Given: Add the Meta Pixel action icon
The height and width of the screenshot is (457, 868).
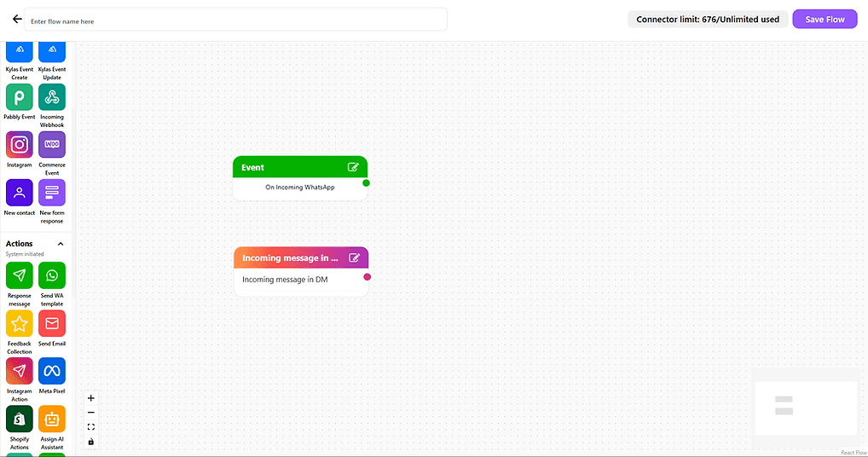Looking at the screenshot, I should pos(52,371).
